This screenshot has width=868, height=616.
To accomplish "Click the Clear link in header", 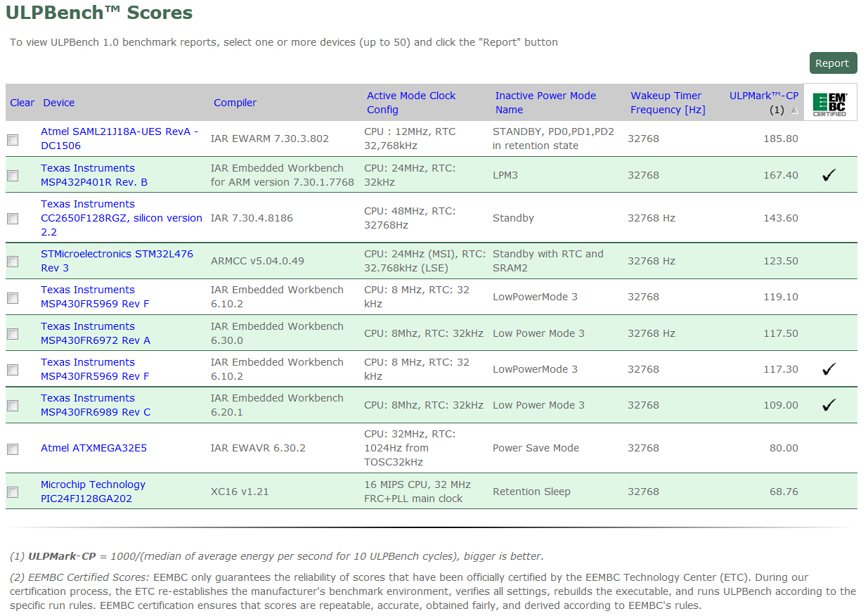I will 22,103.
